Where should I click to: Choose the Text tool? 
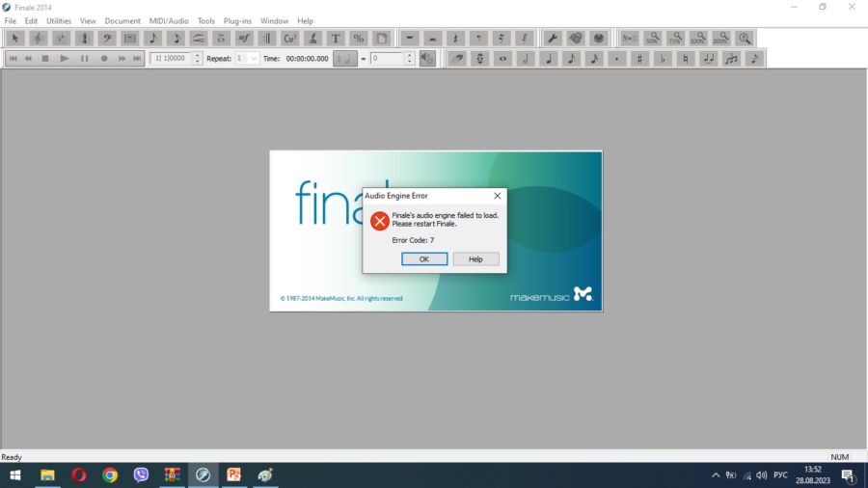pyautogui.click(x=336, y=39)
